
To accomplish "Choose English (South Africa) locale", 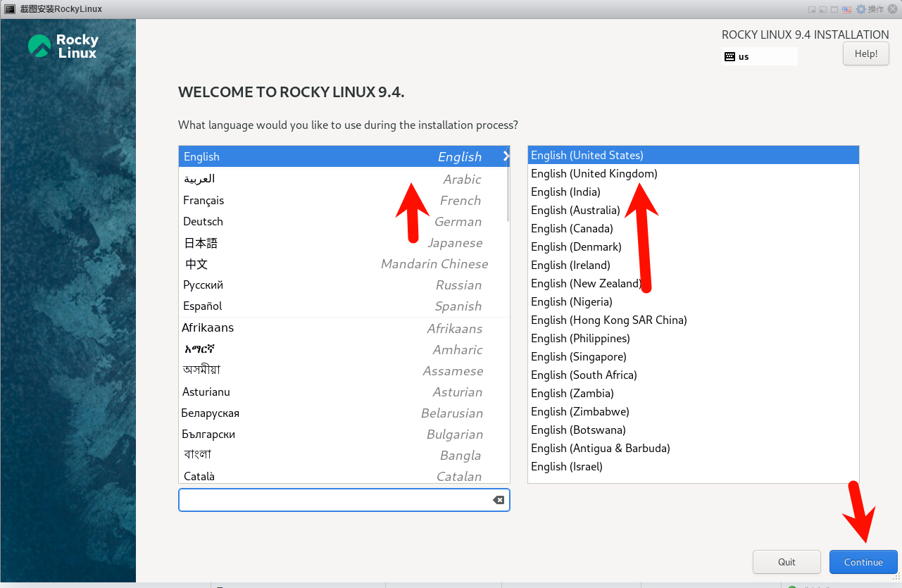I will coord(694,375).
